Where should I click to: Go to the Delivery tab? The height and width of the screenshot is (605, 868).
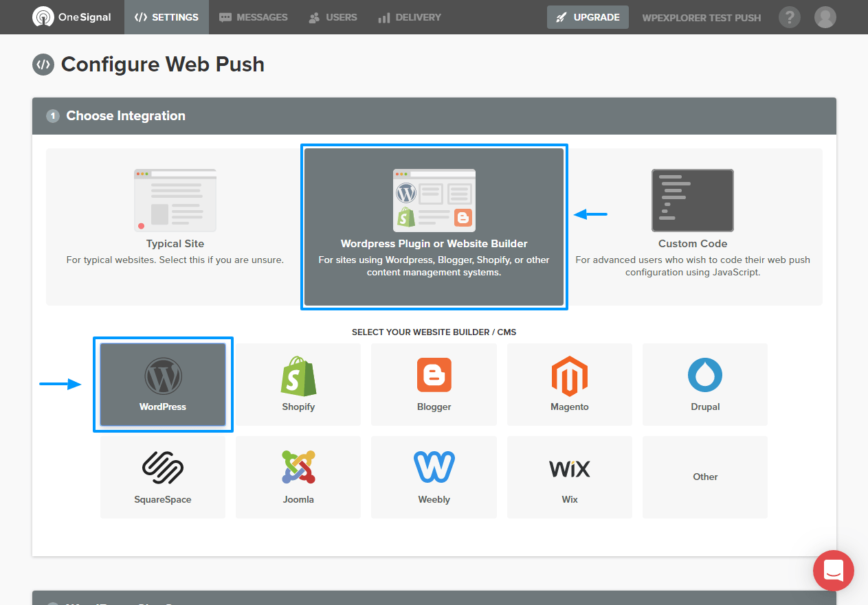410,17
